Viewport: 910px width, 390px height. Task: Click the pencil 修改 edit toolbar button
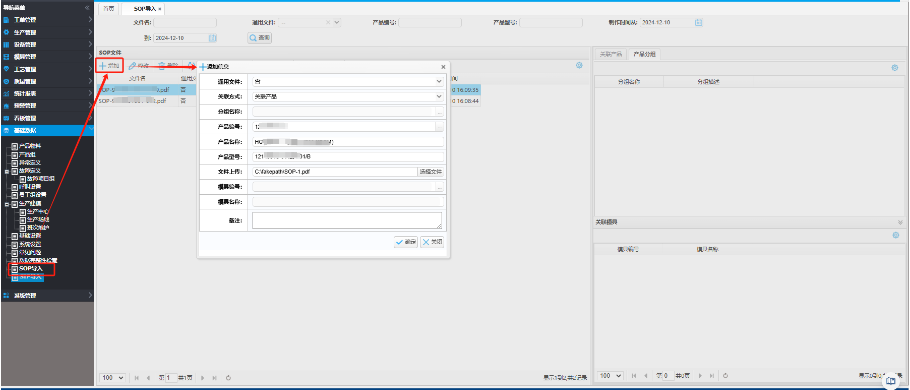(x=139, y=66)
